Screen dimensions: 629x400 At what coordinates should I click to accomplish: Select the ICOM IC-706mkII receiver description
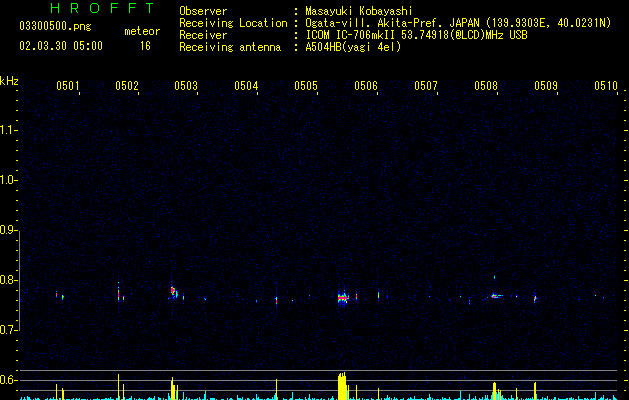click(x=416, y=35)
